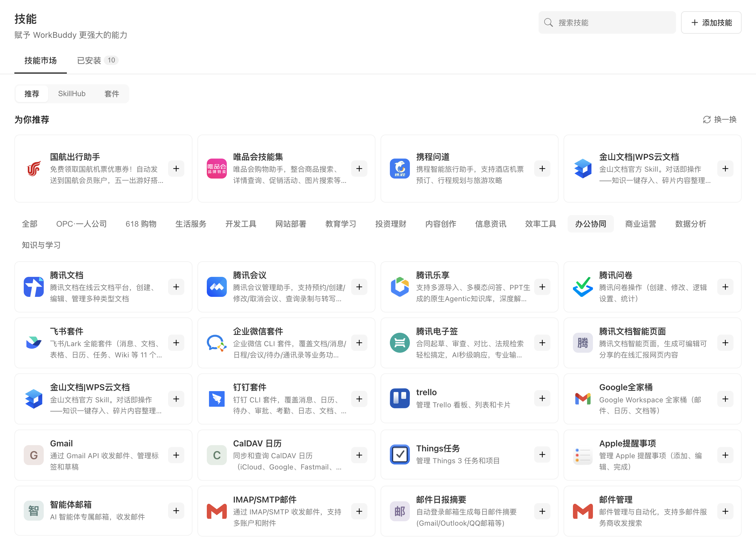Click the magnifier icon in the search box
Screen dimensions: 756x540
click(548, 22)
